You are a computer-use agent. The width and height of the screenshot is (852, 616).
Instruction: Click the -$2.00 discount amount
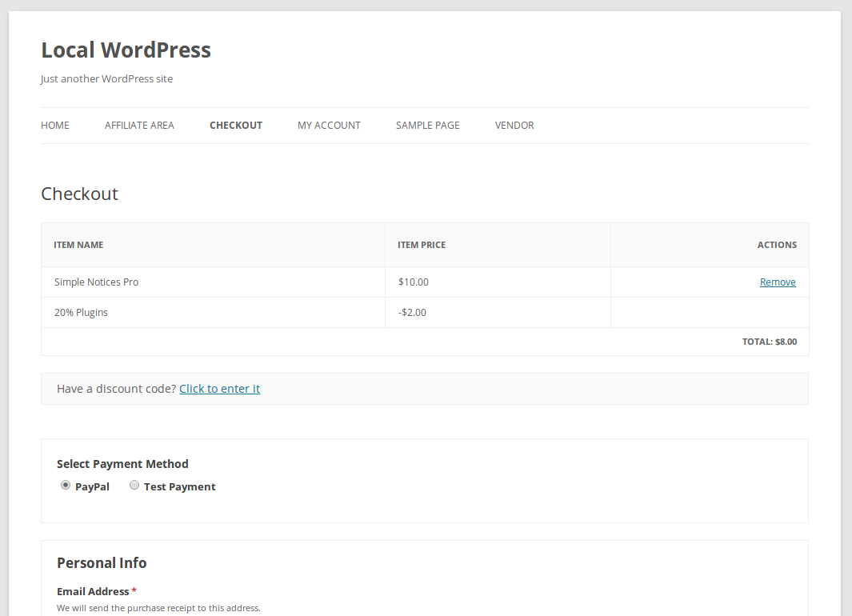[412, 312]
